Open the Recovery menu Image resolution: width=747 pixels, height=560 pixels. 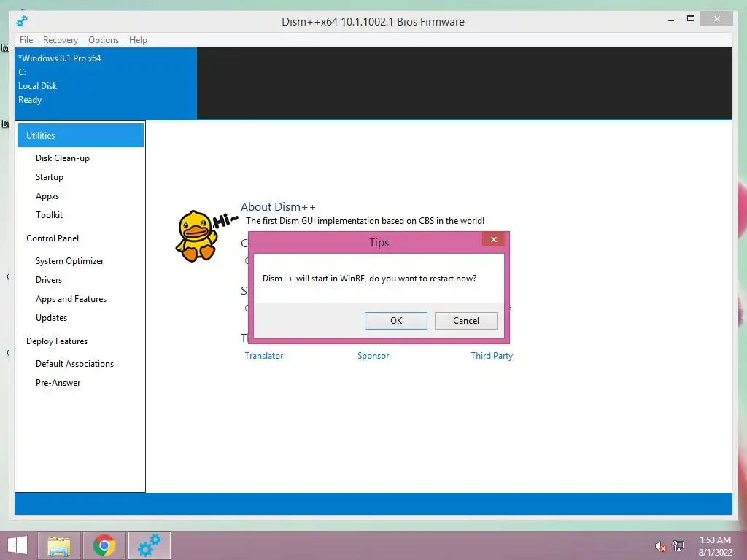click(x=61, y=40)
